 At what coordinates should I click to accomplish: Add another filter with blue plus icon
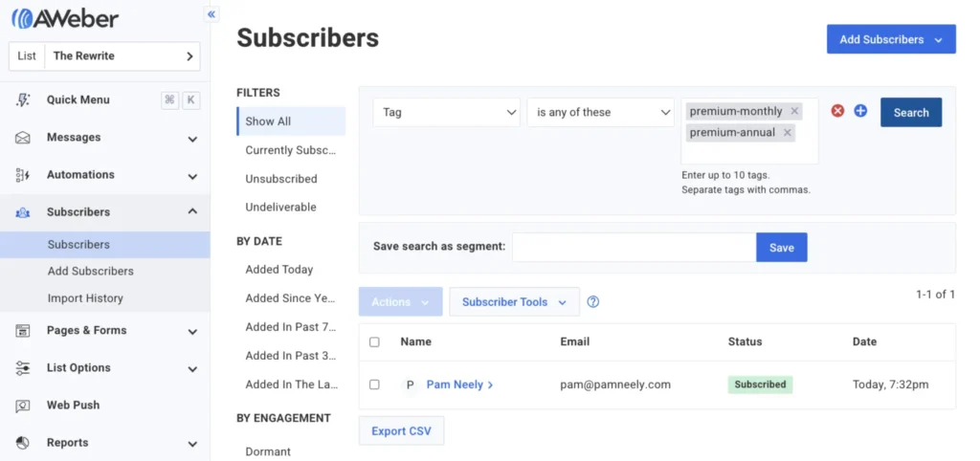point(860,111)
